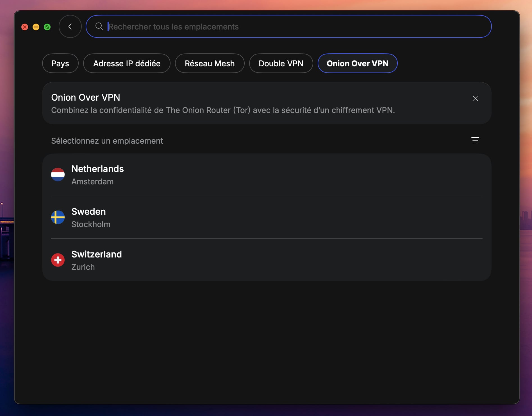
Task: Click the back arrow button
Action: [70, 26]
